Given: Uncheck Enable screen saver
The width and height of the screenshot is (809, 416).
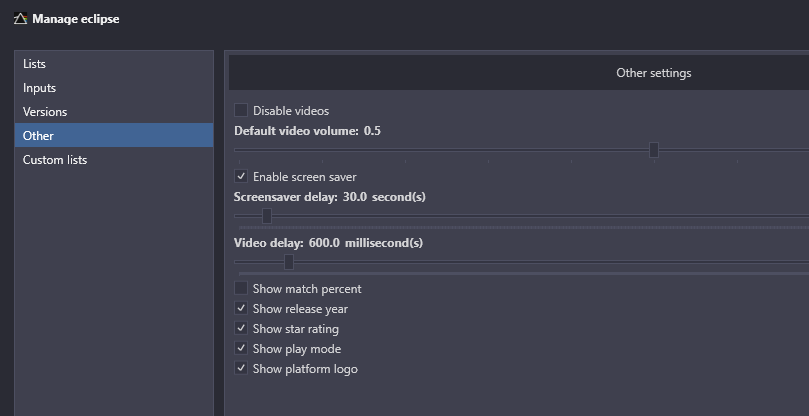Looking at the screenshot, I should (x=241, y=177).
